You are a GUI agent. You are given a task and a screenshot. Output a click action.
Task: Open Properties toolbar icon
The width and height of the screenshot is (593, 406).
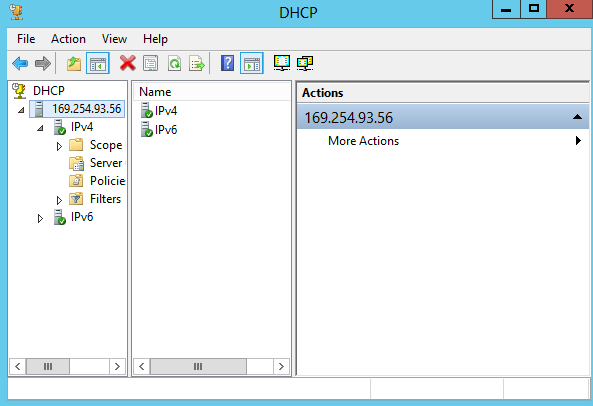(x=151, y=63)
